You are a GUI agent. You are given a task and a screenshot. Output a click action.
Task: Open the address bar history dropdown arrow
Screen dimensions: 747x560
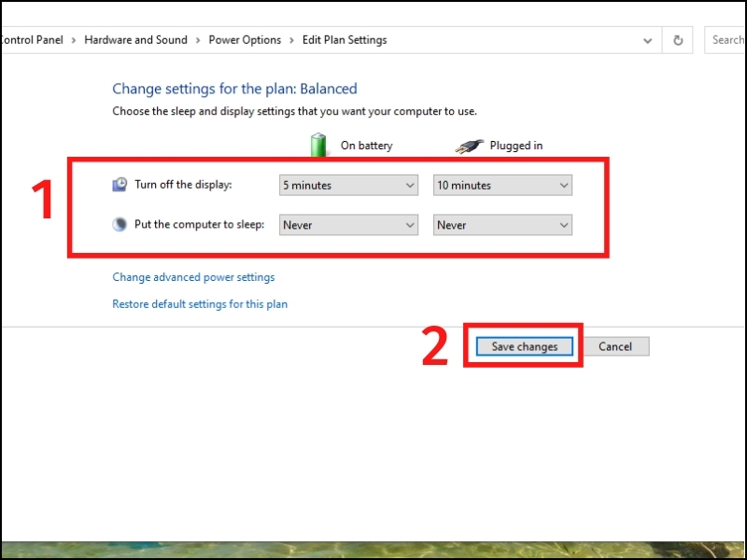click(648, 40)
